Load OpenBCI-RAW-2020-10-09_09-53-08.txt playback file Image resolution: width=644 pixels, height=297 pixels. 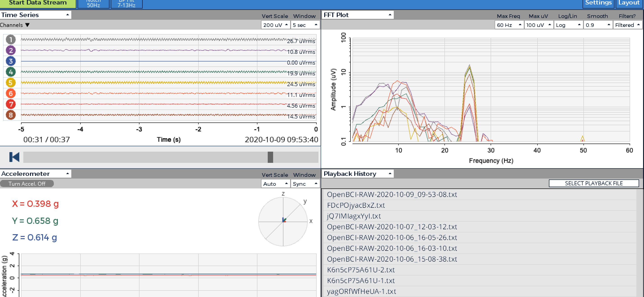click(x=479, y=194)
